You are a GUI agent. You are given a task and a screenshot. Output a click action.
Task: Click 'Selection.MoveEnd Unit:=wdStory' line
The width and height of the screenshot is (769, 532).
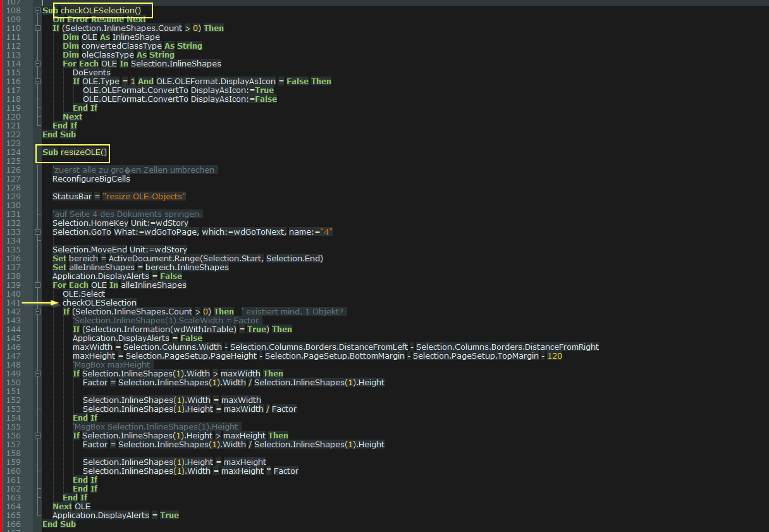pos(120,250)
